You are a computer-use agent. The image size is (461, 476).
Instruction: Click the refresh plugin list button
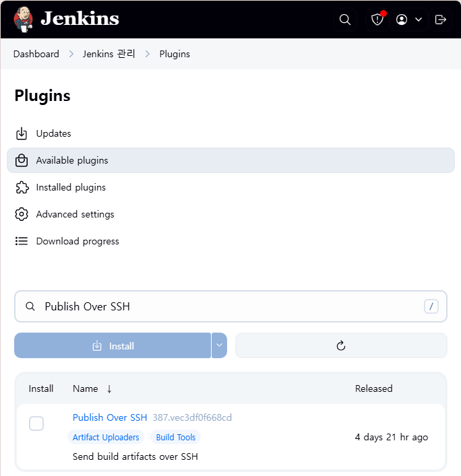tap(341, 345)
